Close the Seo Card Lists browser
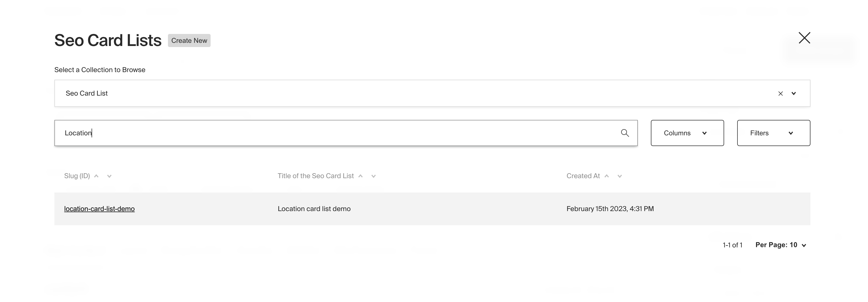Screen dimensions: 868x302 (x=805, y=38)
